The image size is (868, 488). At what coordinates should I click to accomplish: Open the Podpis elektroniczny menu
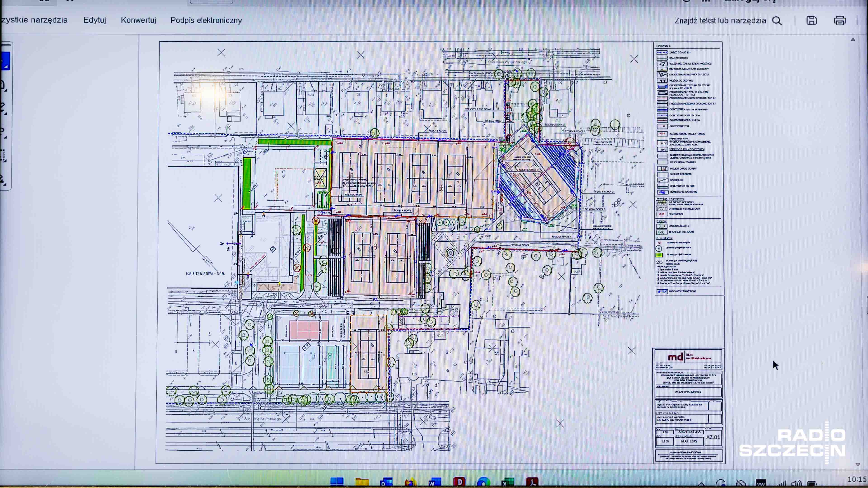point(206,21)
